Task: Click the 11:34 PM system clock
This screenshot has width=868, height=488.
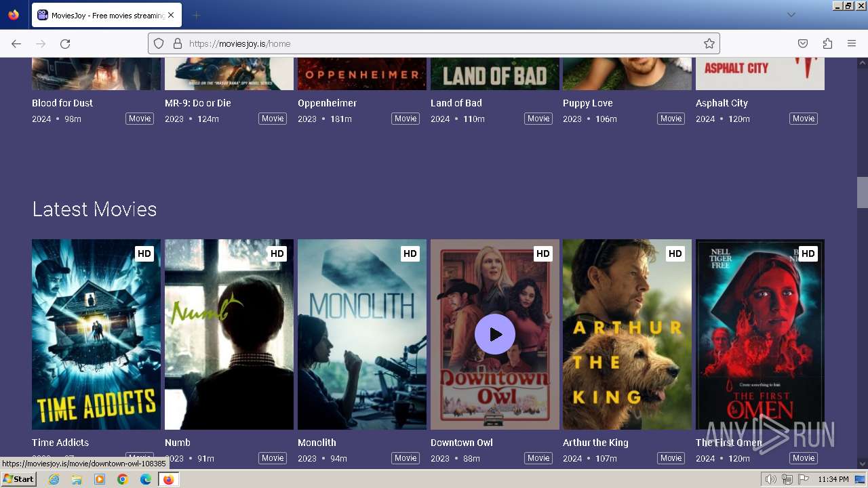Action: point(833,479)
